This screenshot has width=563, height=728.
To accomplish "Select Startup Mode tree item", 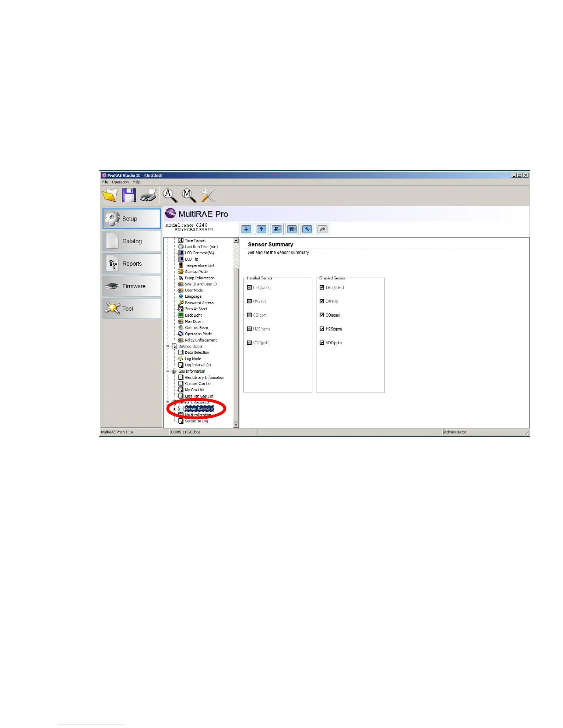I will click(x=196, y=272).
